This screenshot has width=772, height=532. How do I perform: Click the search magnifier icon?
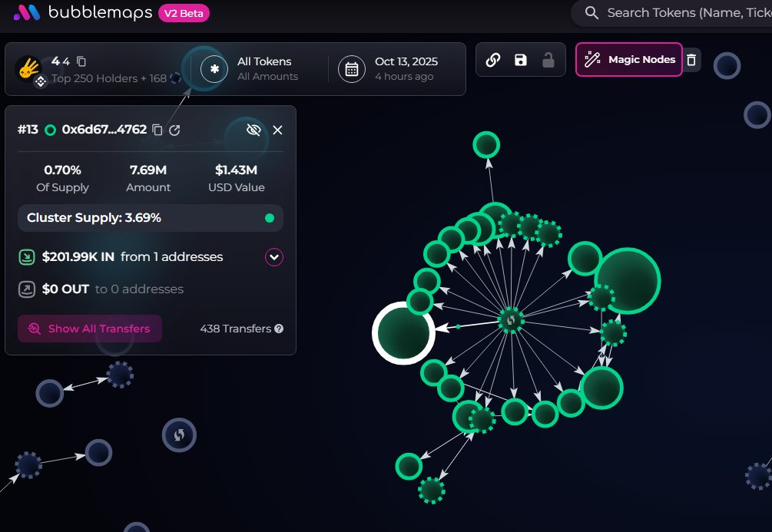pos(591,13)
